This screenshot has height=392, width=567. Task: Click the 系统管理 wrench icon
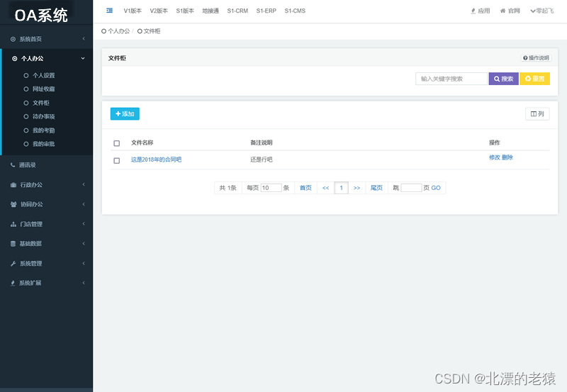tap(13, 264)
